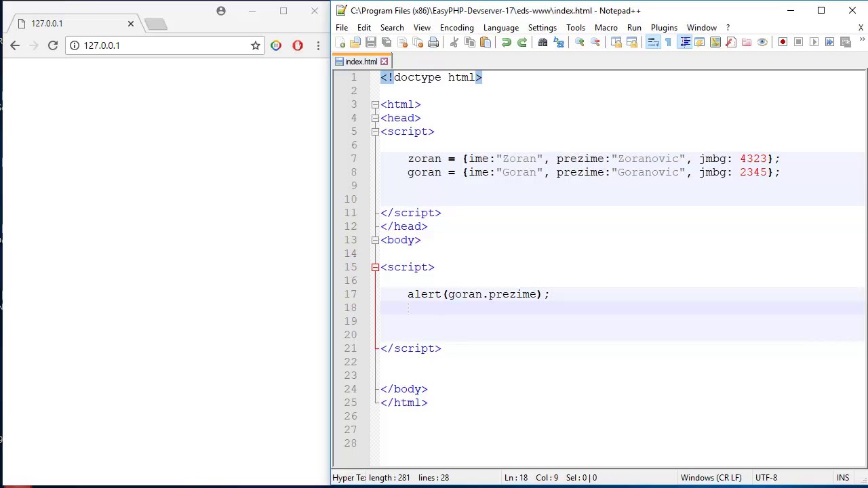868x488 pixels.
Task: Click the Paste clipboard icon
Action: click(x=486, y=42)
